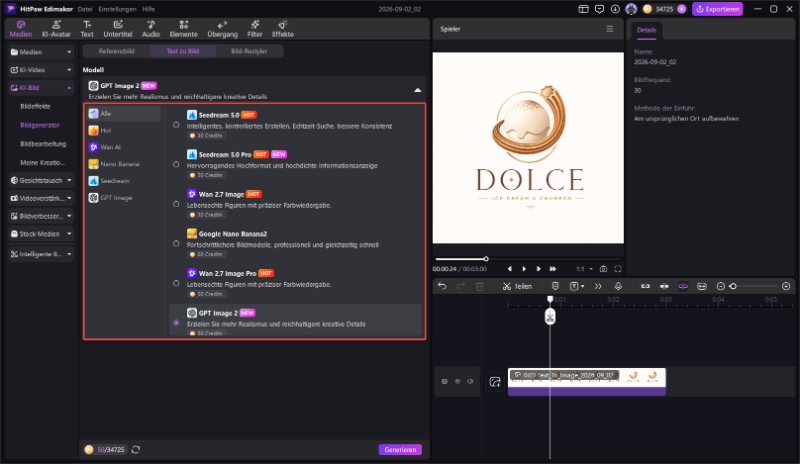The image size is (800, 464).
Task: Open the Übergang transitions panel
Action: (222, 29)
